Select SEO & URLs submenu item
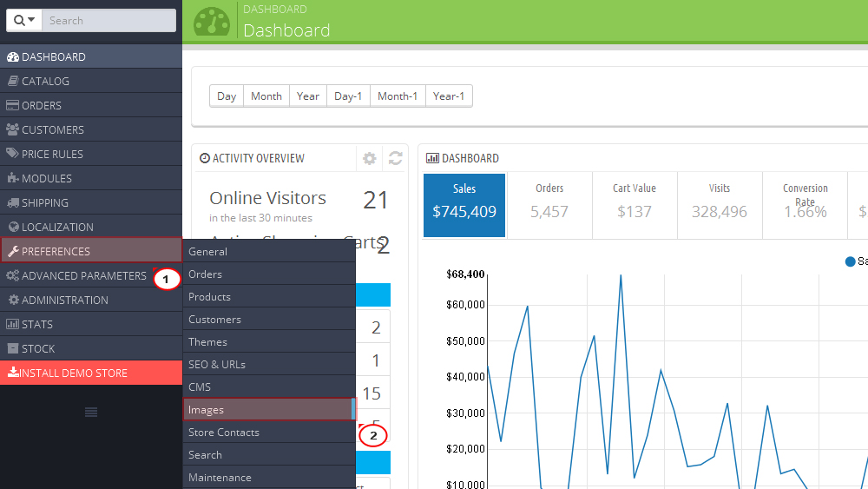Image resolution: width=868 pixels, height=489 pixels. point(269,365)
